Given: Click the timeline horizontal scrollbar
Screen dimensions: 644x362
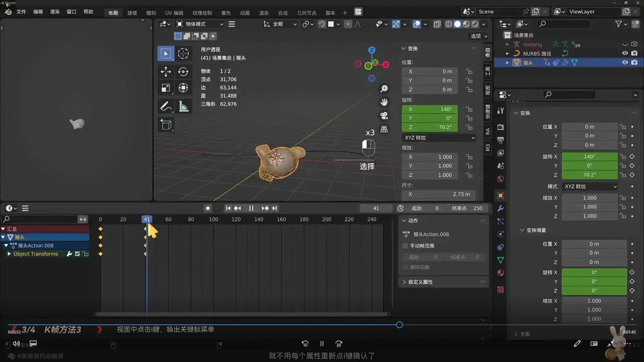Looking at the screenshot, I should (x=241, y=314).
